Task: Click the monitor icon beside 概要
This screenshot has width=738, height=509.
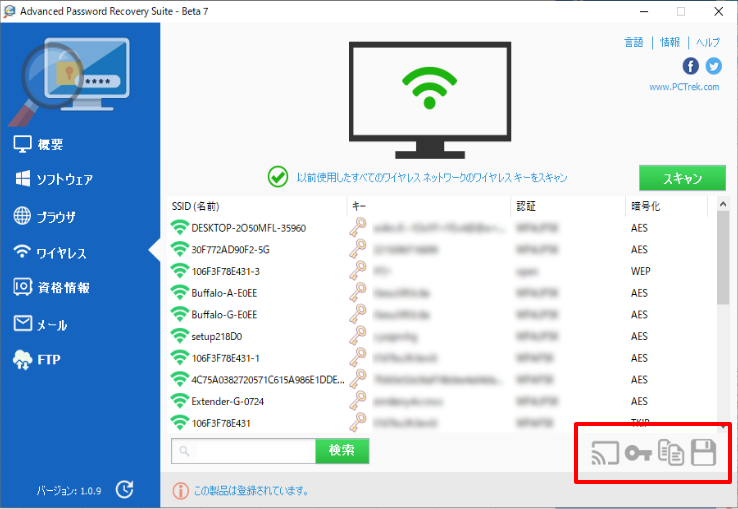Action: tap(22, 144)
